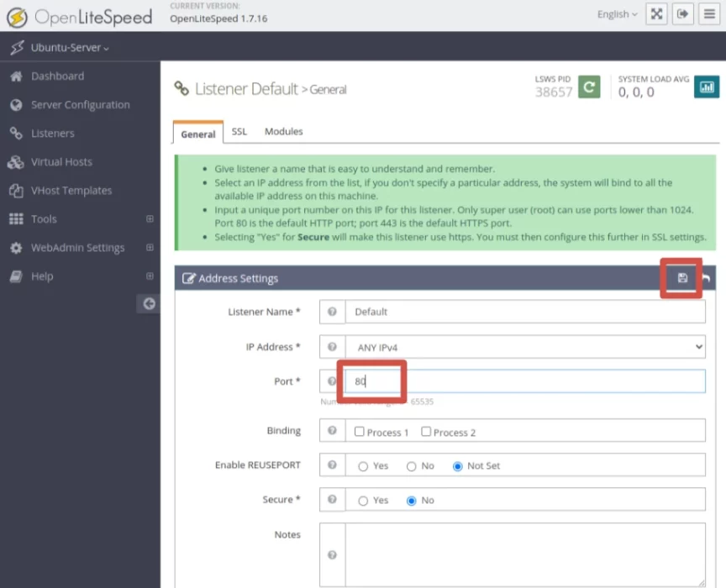Viewport: 726px width, 588px height.
Task: Click the Dashboard home icon
Action: coord(16,76)
